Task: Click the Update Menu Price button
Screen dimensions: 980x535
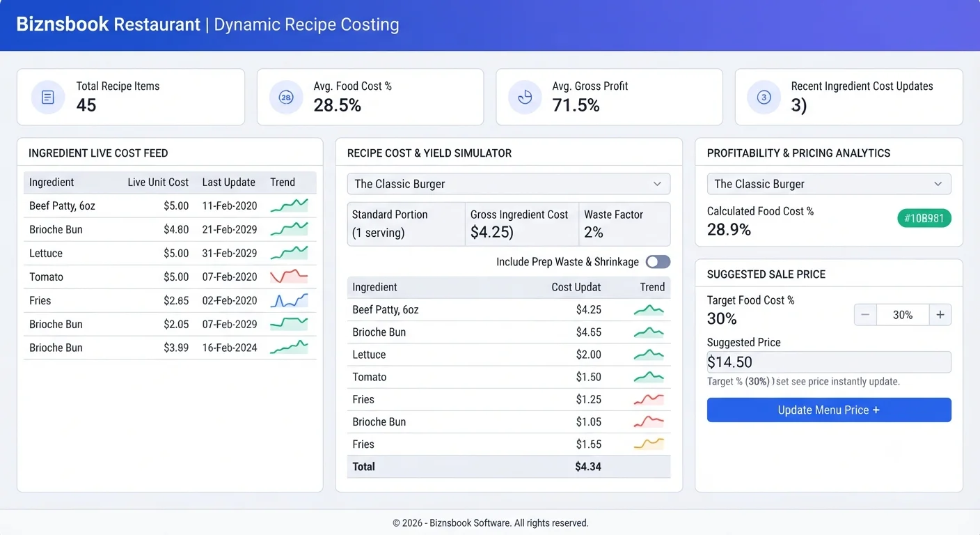Action: pyautogui.click(x=829, y=410)
